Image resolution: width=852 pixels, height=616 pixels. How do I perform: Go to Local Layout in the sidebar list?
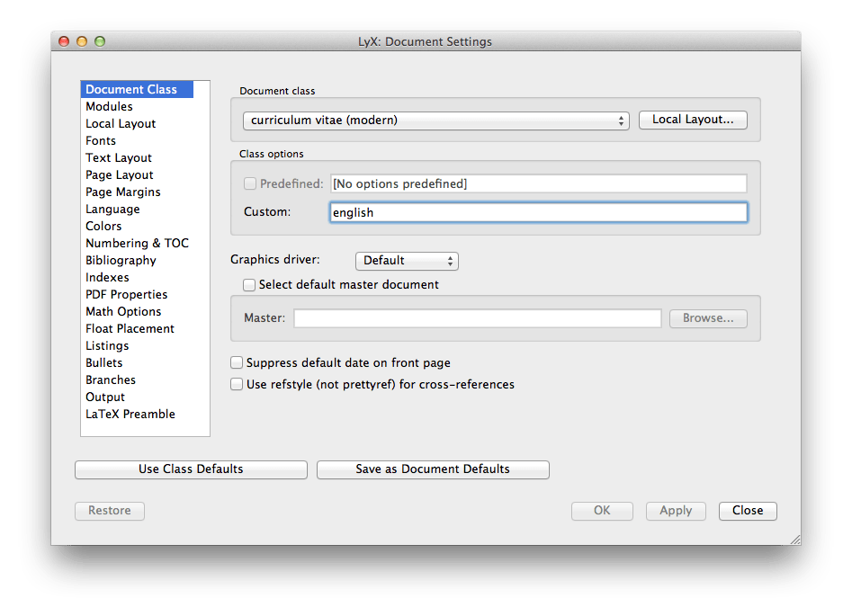[121, 124]
